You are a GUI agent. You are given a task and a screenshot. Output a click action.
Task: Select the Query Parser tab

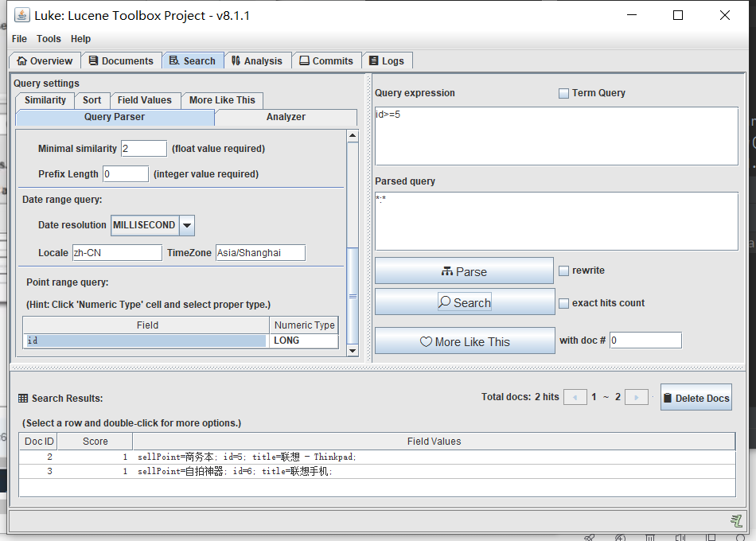(115, 117)
